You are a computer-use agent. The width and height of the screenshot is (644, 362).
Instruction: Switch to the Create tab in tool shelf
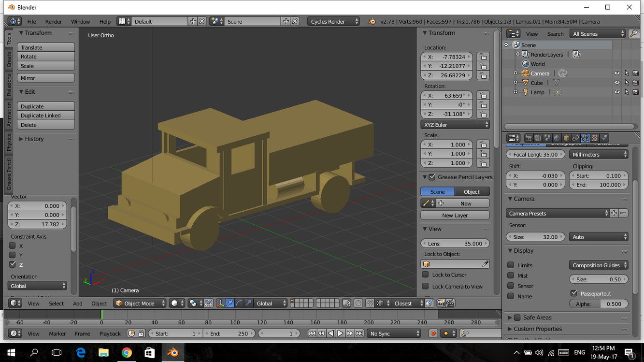[9, 59]
